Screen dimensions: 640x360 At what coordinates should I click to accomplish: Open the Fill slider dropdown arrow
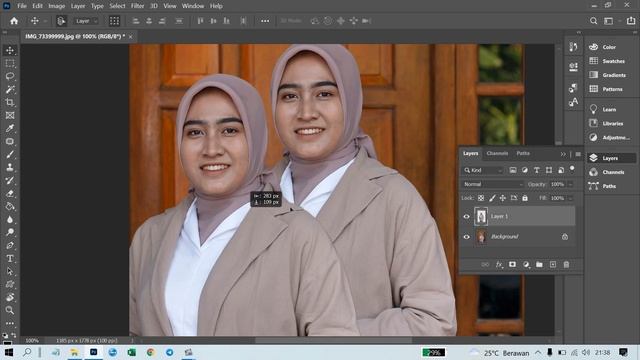[x=570, y=198]
